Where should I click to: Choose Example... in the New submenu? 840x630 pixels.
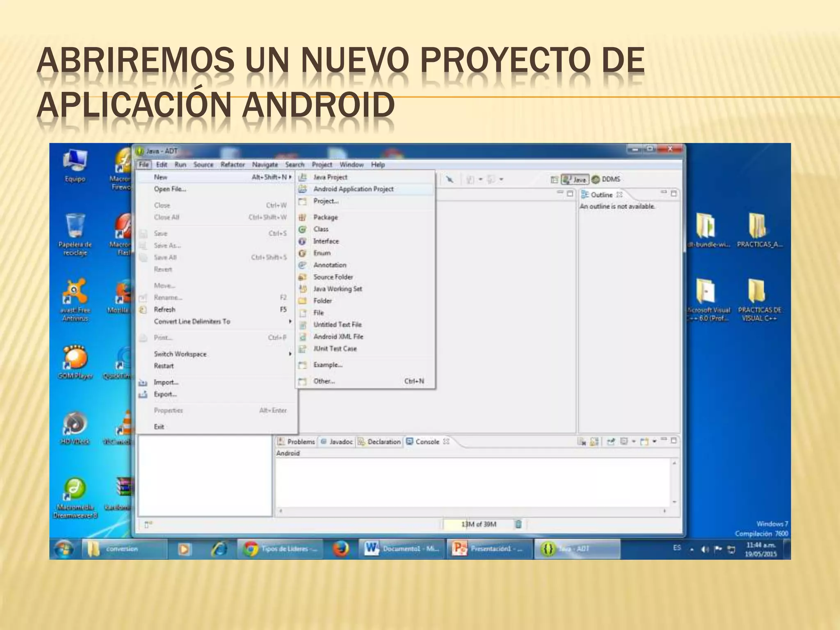[x=365, y=365]
